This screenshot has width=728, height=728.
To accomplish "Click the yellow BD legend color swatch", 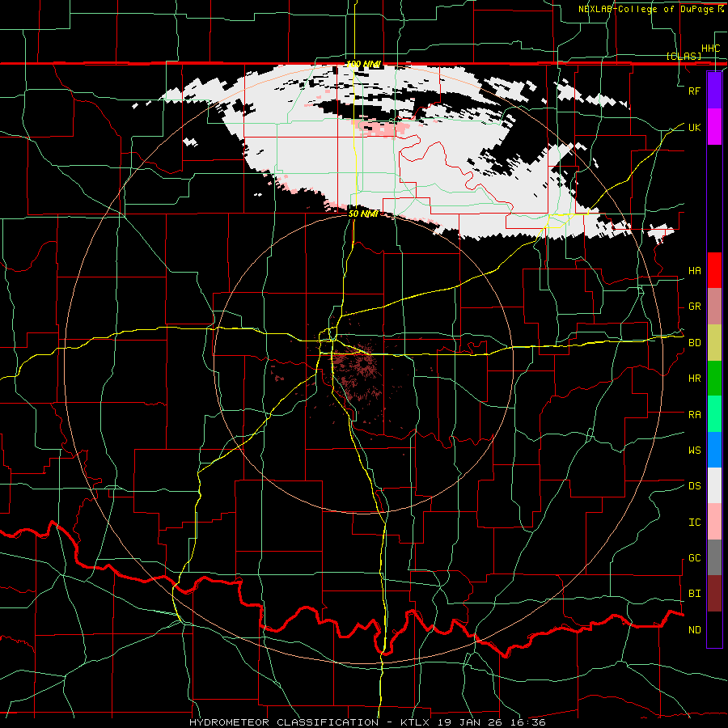I will click(714, 343).
